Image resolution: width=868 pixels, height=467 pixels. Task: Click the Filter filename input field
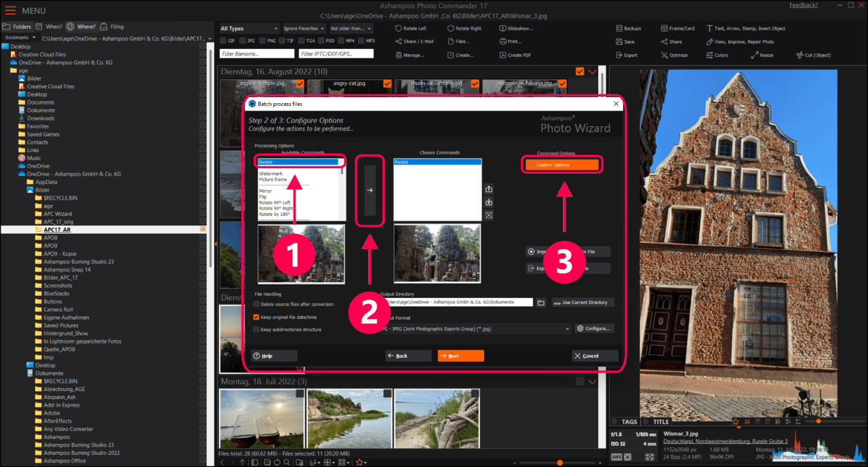[256, 54]
